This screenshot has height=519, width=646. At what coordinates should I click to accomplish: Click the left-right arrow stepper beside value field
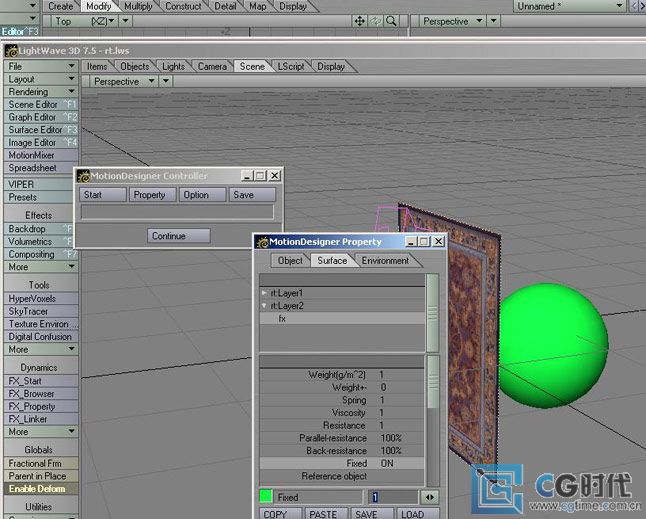(430, 498)
